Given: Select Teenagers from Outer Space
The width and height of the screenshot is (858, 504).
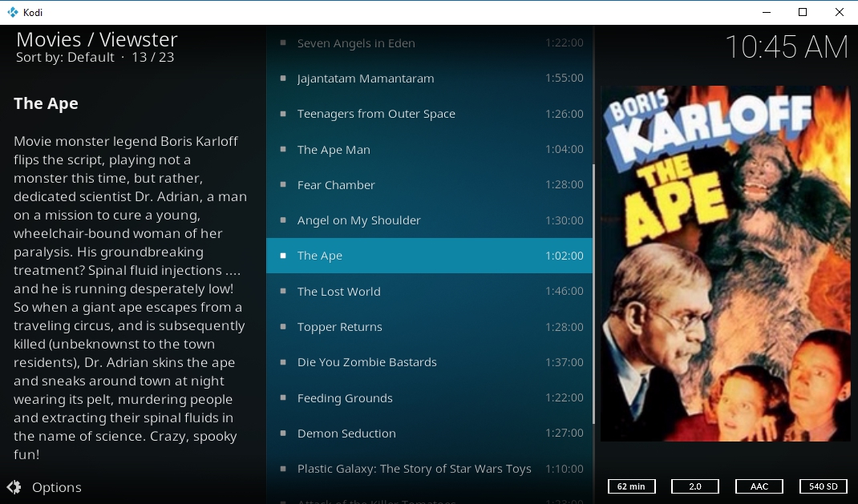Looking at the screenshot, I should [376, 114].
